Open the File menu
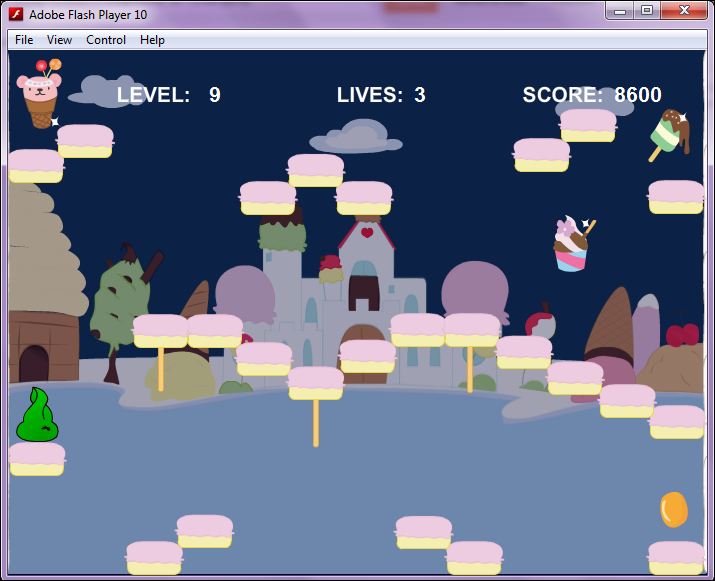Viewport: 715px width, 581px height. click(24, 40)
